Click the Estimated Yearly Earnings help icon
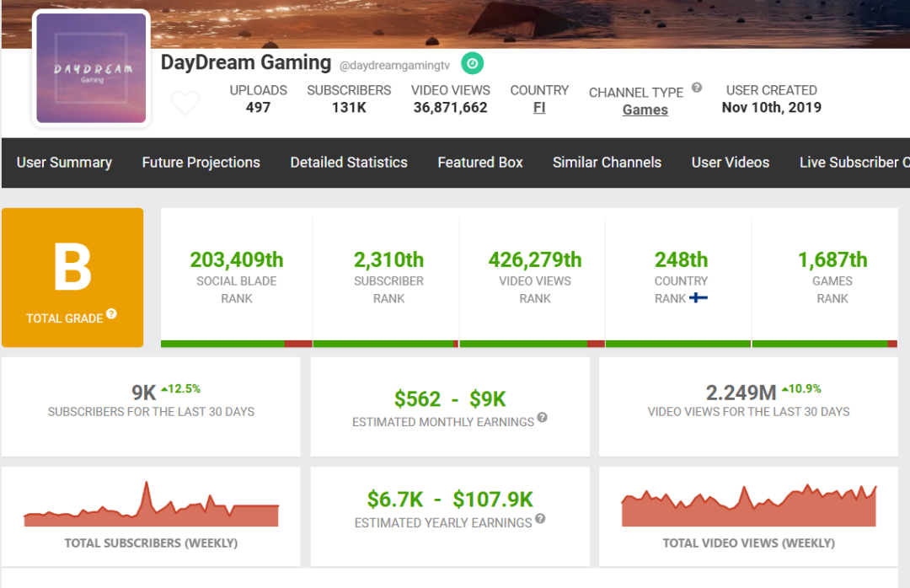 click(540, 518)
